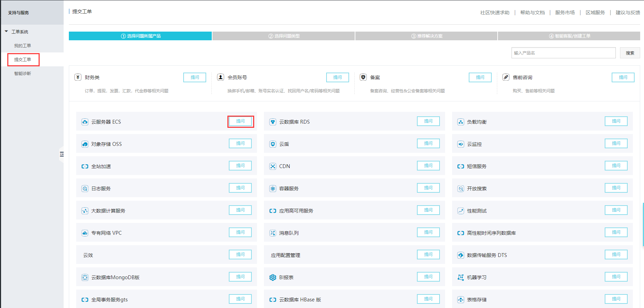Click 提问 for 短信服务
The image size is (644, 308).
(616, 166)
